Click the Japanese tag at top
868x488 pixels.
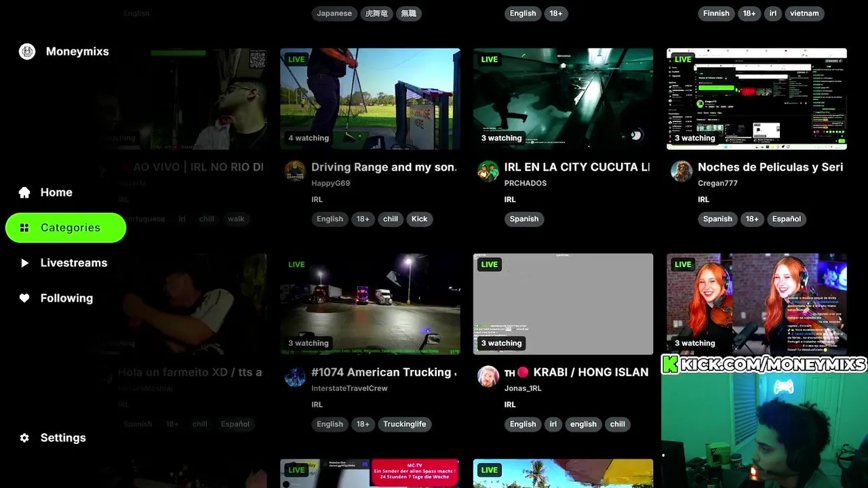[x=334, y=14]
